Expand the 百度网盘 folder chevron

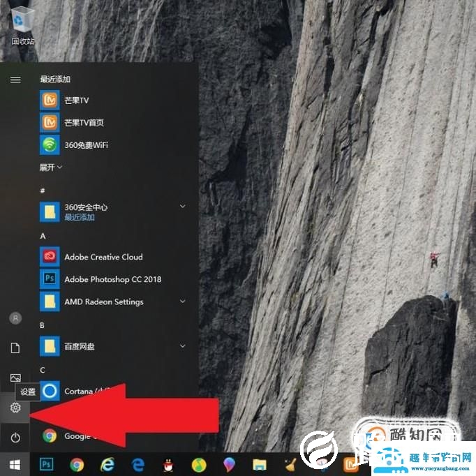pos(183,345)
